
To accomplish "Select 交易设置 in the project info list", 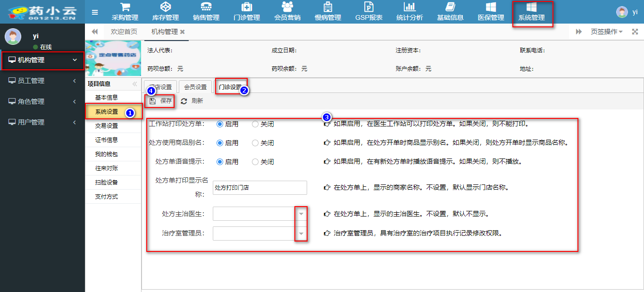I will point(106,126).
